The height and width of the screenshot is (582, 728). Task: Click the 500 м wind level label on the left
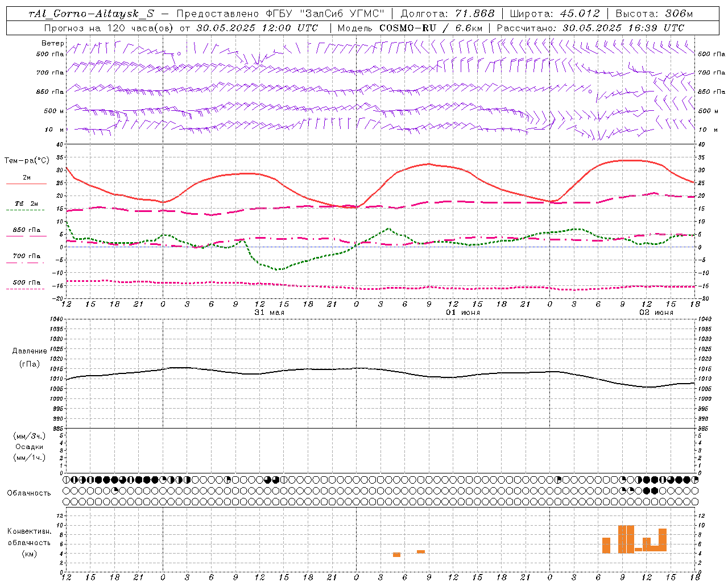click(54, 111)
